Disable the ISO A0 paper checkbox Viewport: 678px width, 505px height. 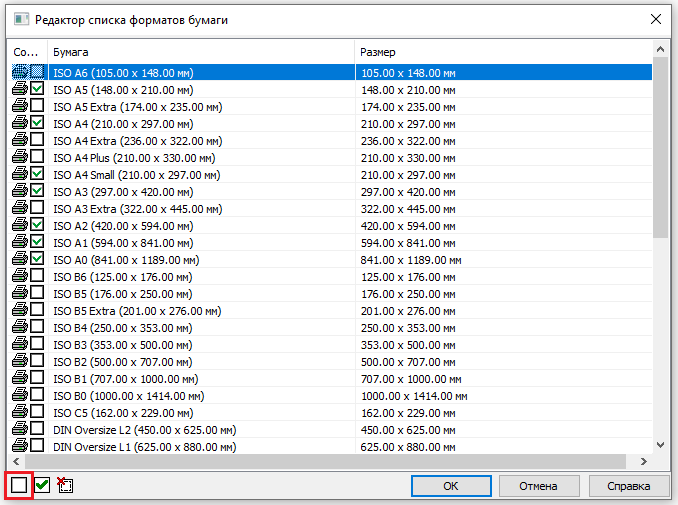coord(37,259)
